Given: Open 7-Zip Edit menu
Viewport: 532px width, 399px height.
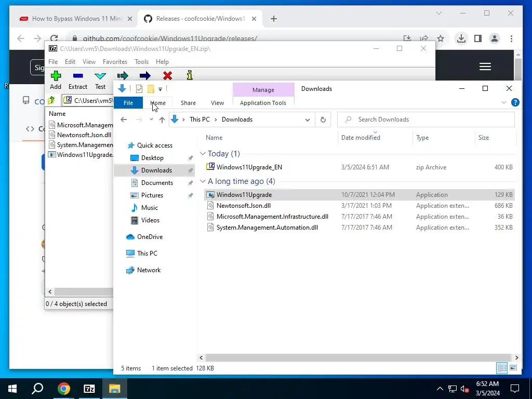Looking at the screenshot, I should click(x=70, y=62).
